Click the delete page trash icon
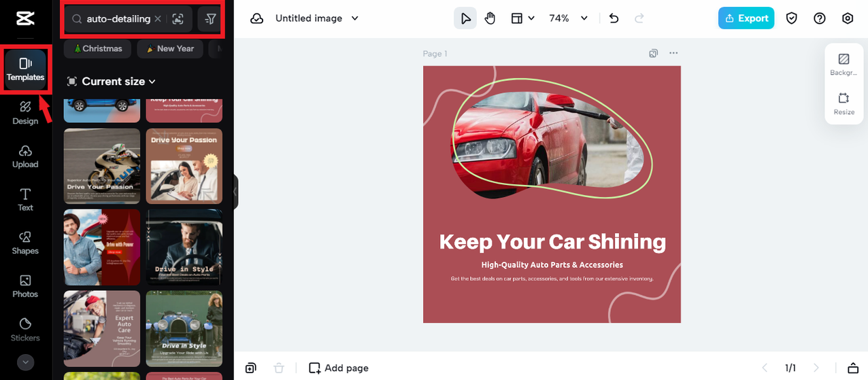 click(x=278, y=368)
